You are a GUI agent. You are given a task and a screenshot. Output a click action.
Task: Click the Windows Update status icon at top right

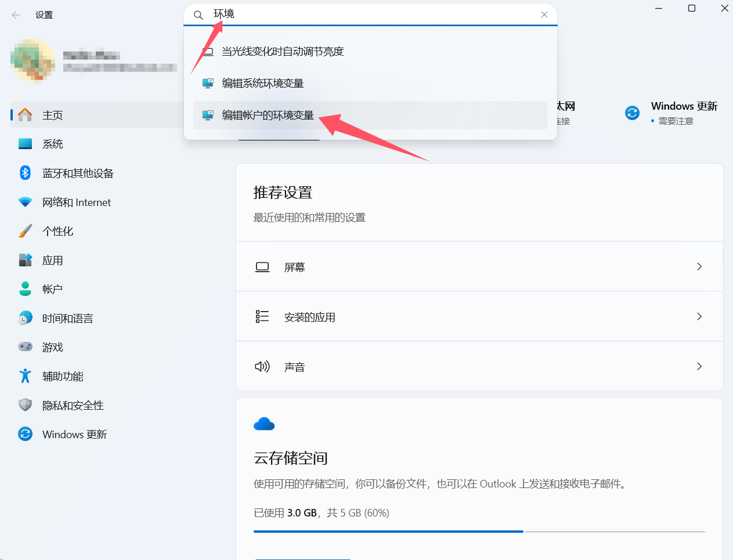tap(632, 113)
